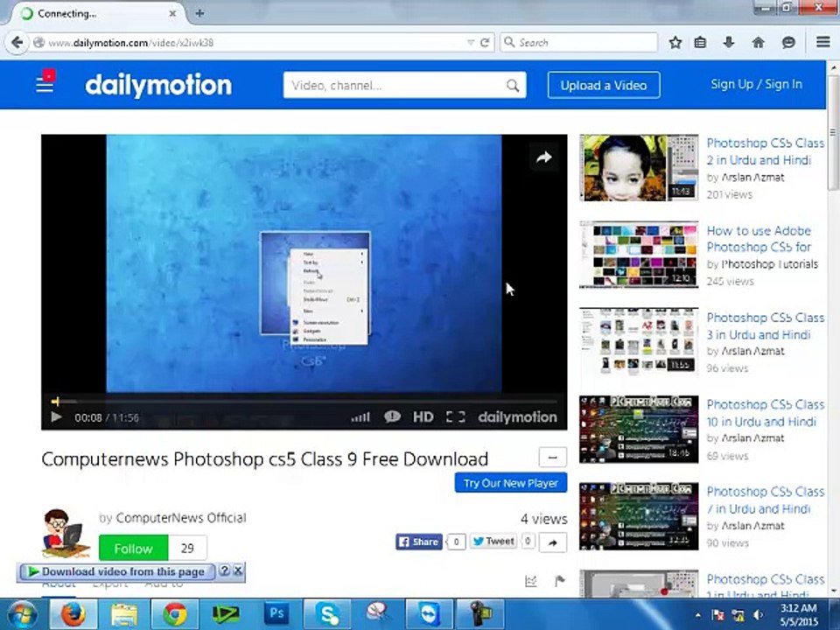
Task: Click the 29 followers count
Action: [187, 548]
